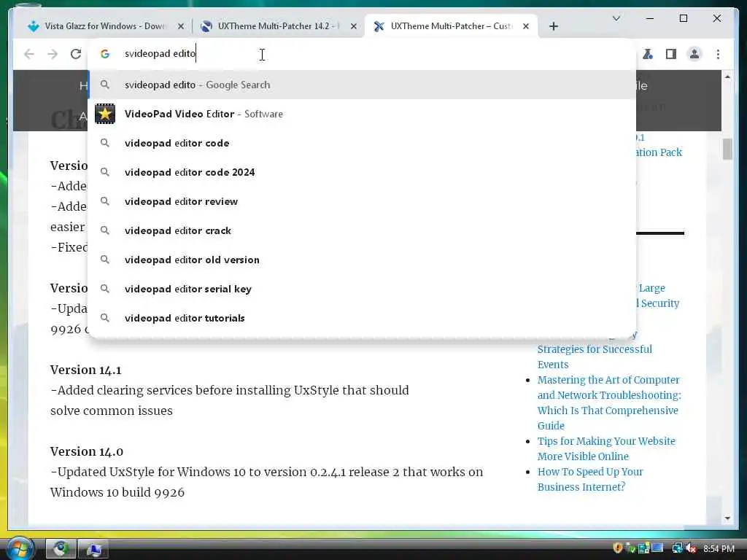This screenshot has height=560, width=747.
Task: Select 'videopad editor code 2024' suggestion
Action: [362, 172]
